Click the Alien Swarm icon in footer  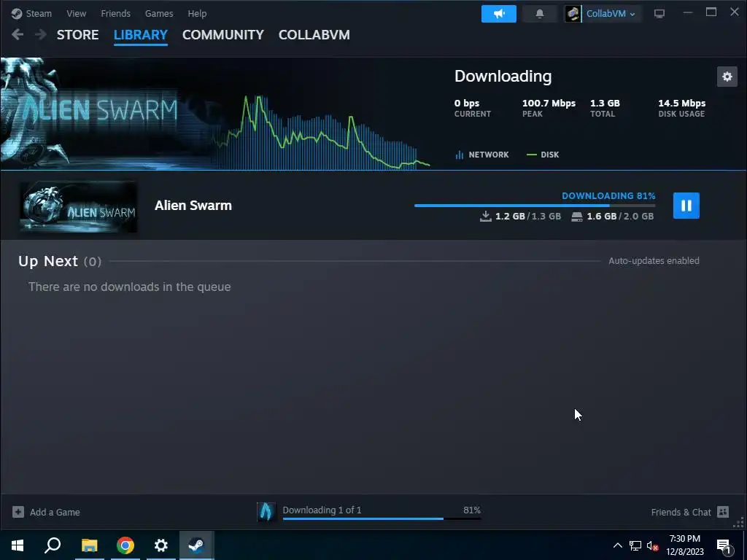[266, 512]
